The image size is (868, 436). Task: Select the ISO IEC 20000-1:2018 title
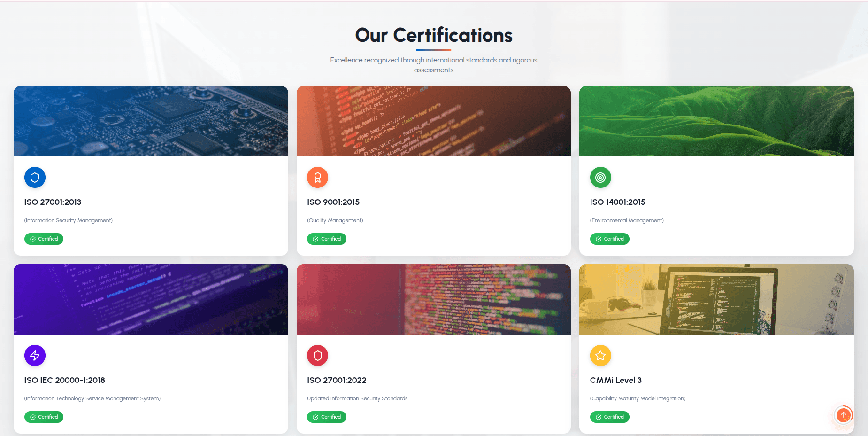64,380
